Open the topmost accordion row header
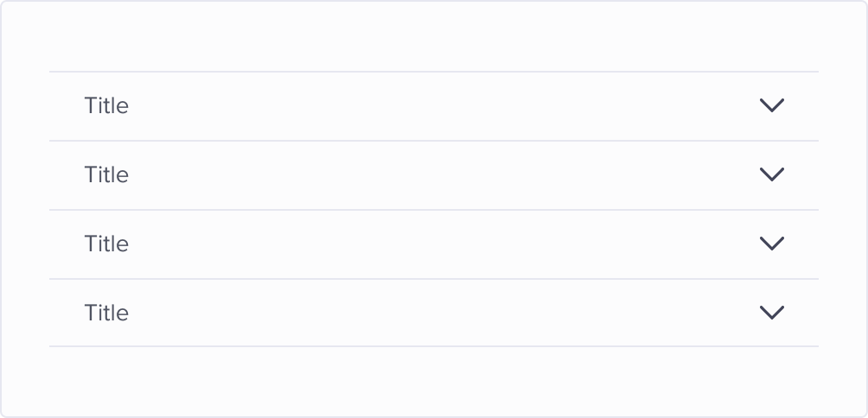 tap(432, 105)
